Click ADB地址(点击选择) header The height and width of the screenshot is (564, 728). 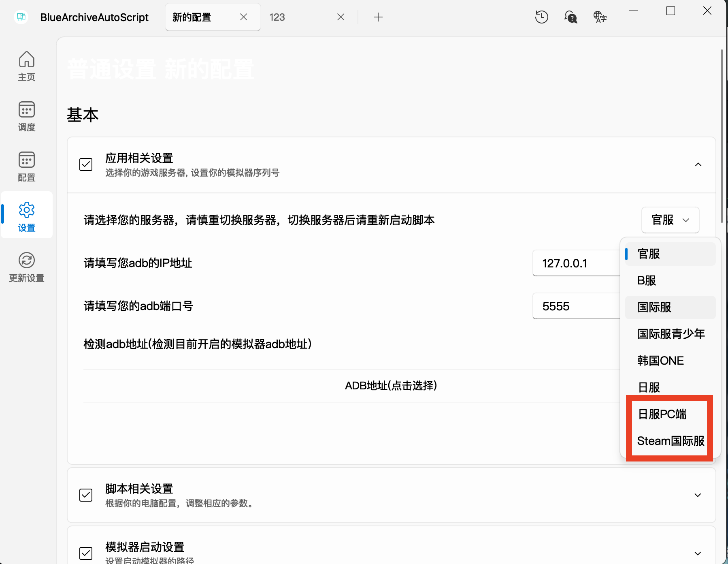click(x=391, y=385)
